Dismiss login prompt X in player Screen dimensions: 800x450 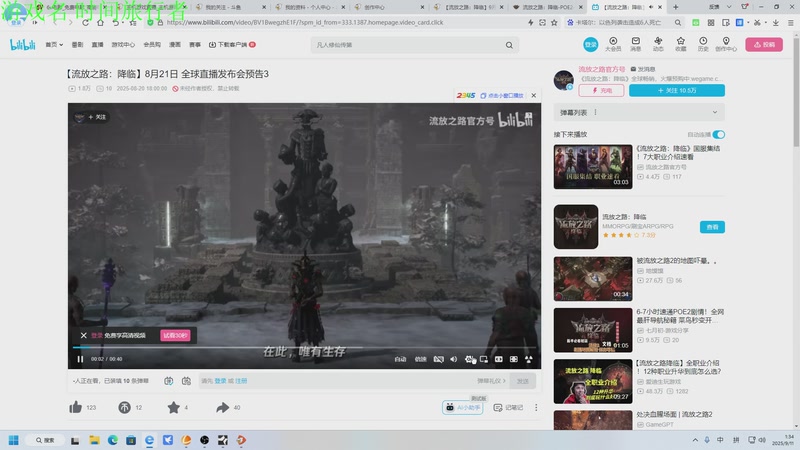click(84, 335)
